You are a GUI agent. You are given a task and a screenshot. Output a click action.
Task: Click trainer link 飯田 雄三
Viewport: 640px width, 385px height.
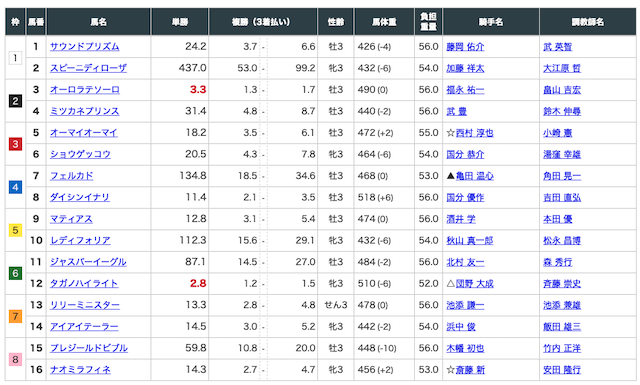[x=562, y=327]
